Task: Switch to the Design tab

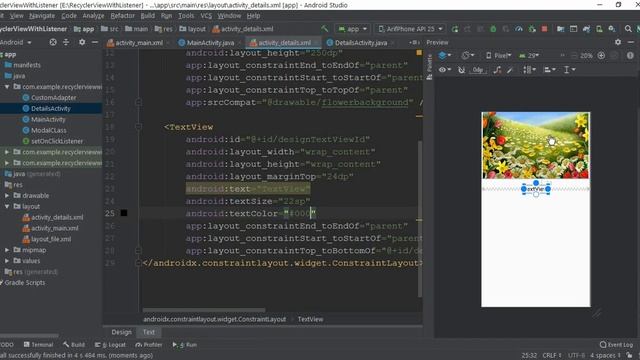Action: 121,332
